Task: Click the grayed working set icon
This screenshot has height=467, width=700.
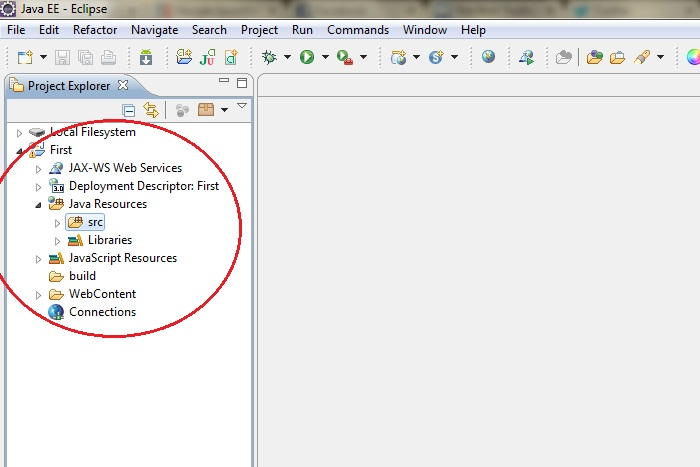Action: coord(182,110)
